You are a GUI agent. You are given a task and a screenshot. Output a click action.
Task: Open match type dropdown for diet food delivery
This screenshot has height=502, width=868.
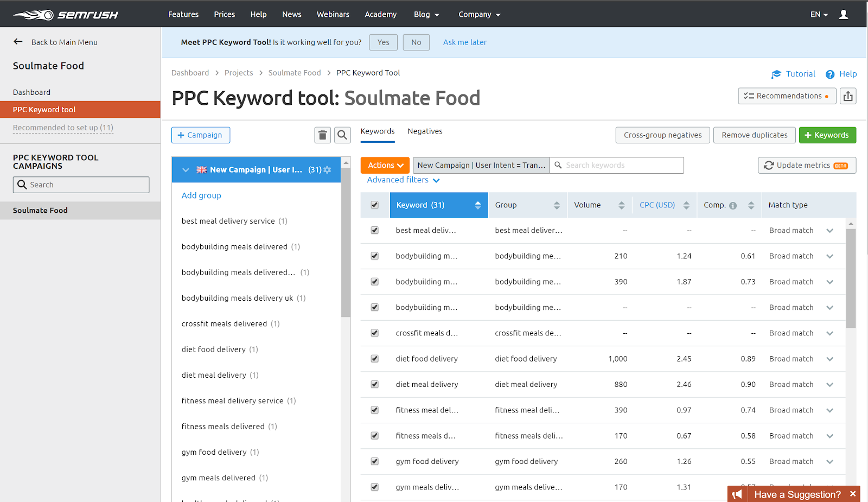pyautogui.click(x=830, y=359)
